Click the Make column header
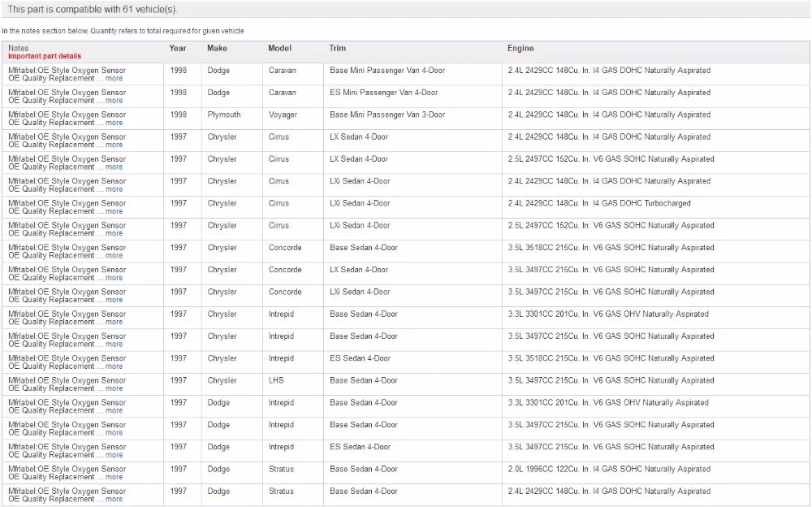This screenshot has width=812, height=507. tap(217, 48)
